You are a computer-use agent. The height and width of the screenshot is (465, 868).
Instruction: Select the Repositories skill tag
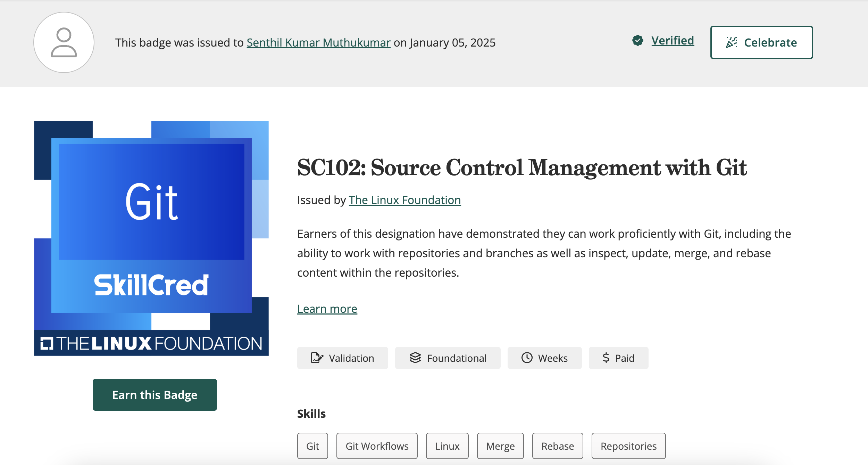pyautogui.click(x=628, y=446)
